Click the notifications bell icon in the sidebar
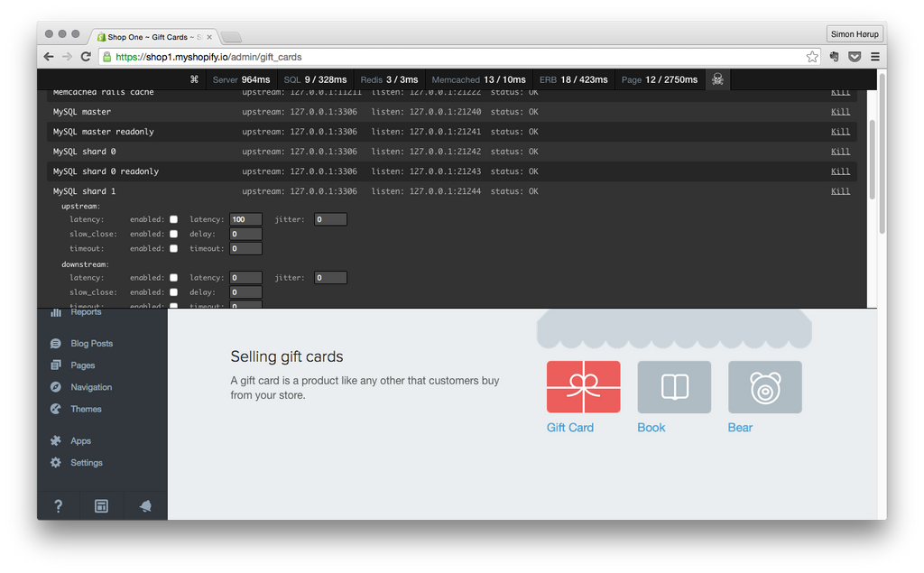Image resolution: width=924 pixels, height=573 pixels. tap(145, 506)
